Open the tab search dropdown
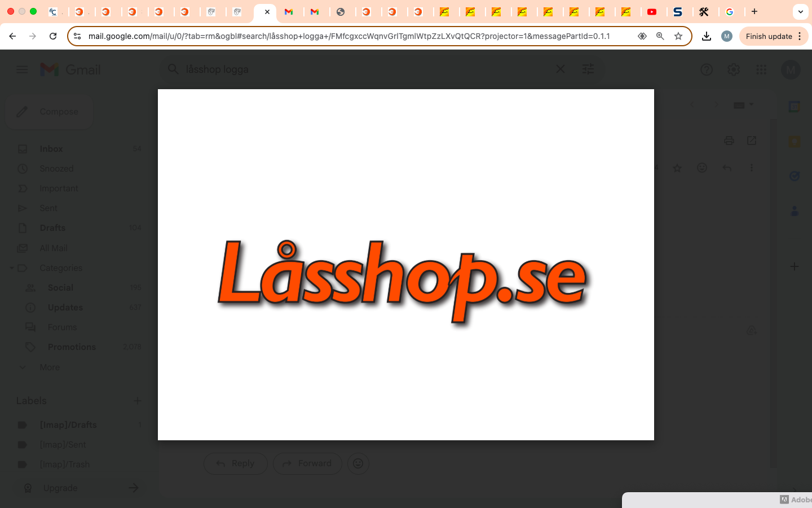The image size is (812, 508). 800,12
